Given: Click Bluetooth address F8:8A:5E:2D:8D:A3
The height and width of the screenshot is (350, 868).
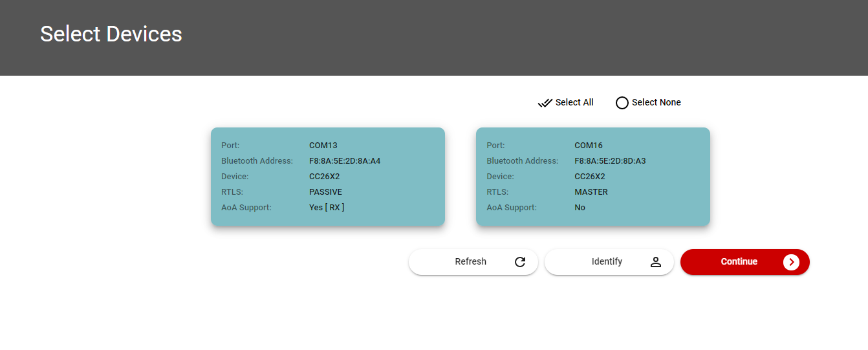Looking at the screenshot, I should [610, 161].
